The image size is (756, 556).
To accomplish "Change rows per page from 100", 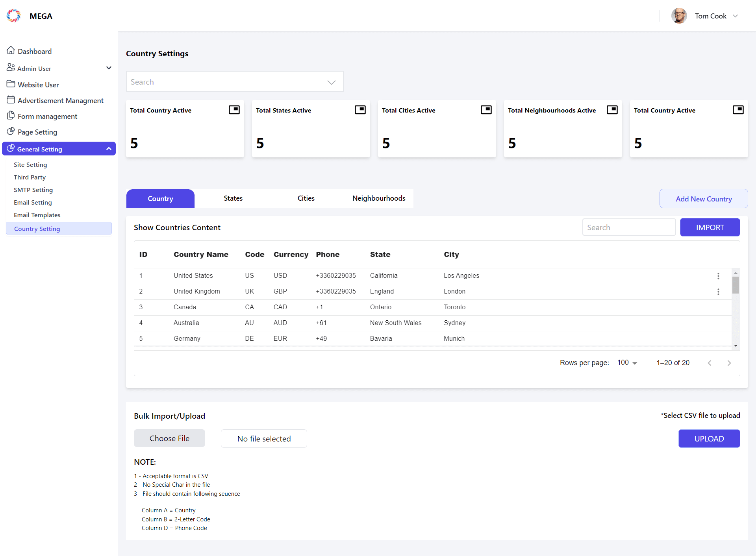I will pos(627,362).
